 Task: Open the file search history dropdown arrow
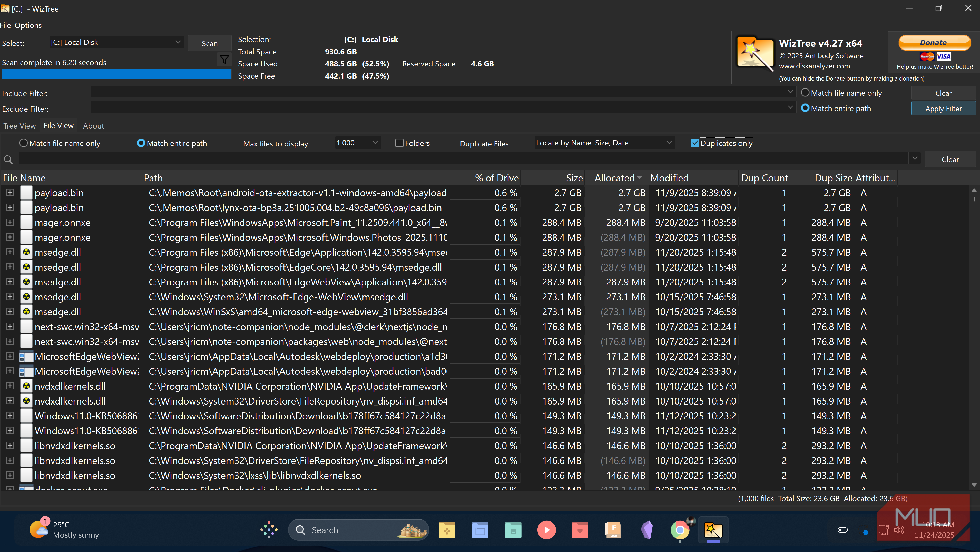click(x=915, y=158)
